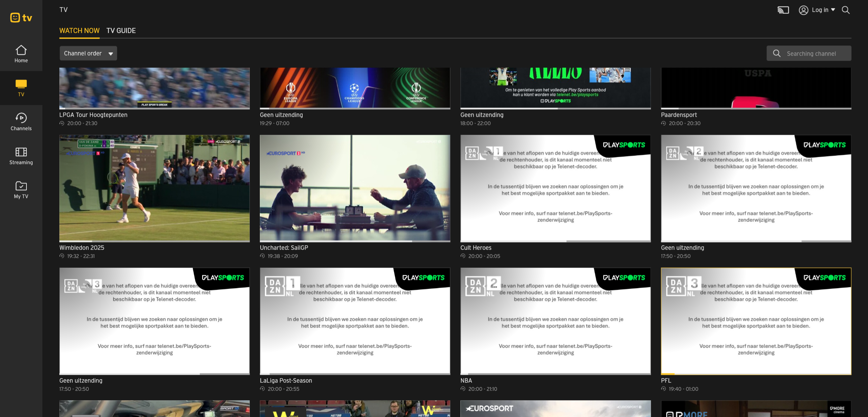Image resolution: width=868 pixels, height=417 pixels.
Task: Open the Channels section icon
Action: coord(21,118)
